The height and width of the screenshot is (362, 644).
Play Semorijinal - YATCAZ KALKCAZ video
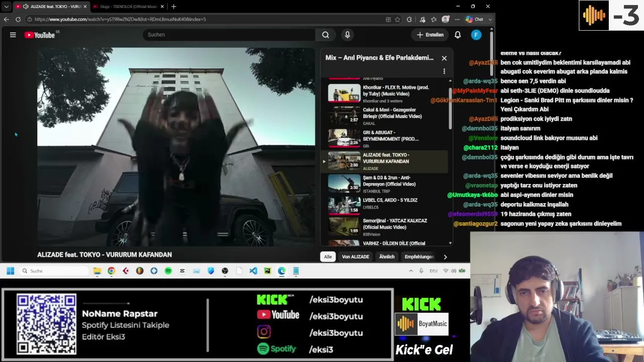386,227
